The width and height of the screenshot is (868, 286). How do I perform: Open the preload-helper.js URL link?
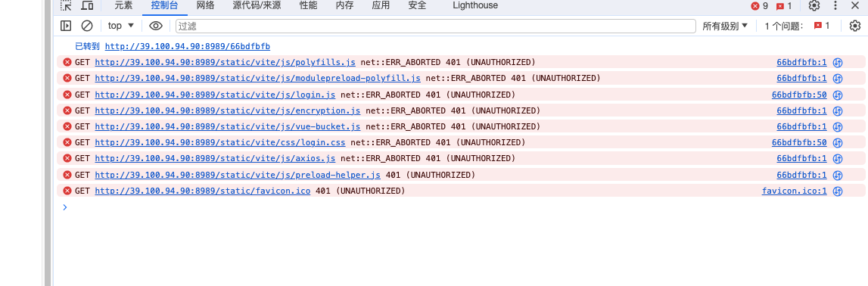238,176
